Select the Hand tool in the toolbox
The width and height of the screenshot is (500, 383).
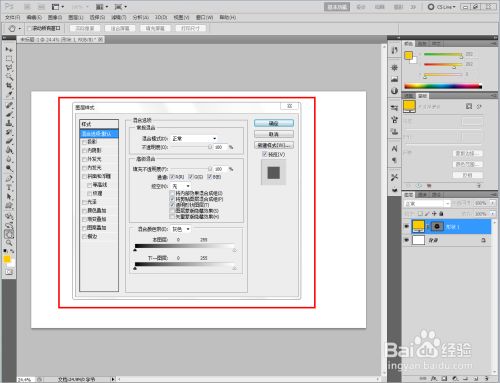9,234
